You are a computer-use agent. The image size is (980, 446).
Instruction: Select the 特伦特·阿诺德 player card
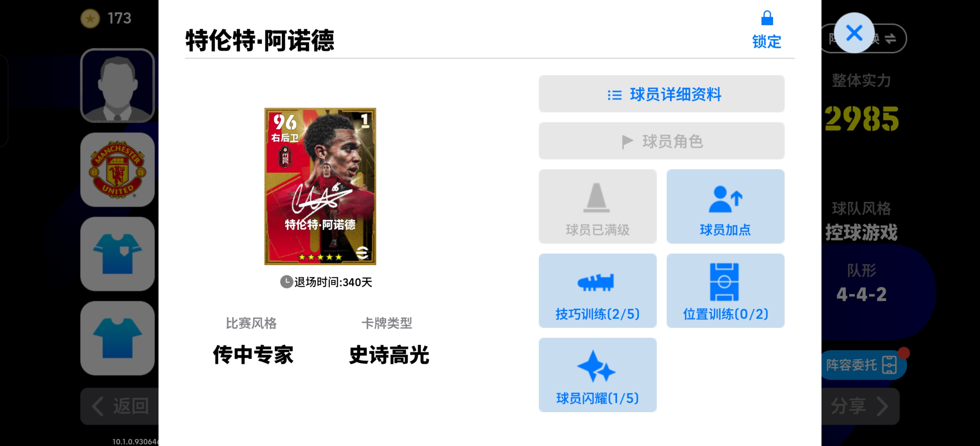click(320, 186)
